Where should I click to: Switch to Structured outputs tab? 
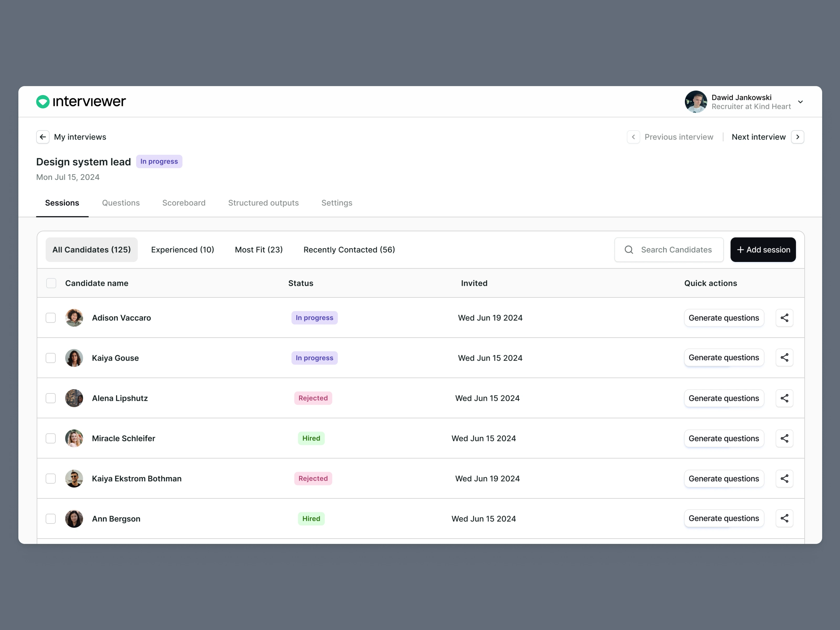pyautogui.click(x=263, y=203)
